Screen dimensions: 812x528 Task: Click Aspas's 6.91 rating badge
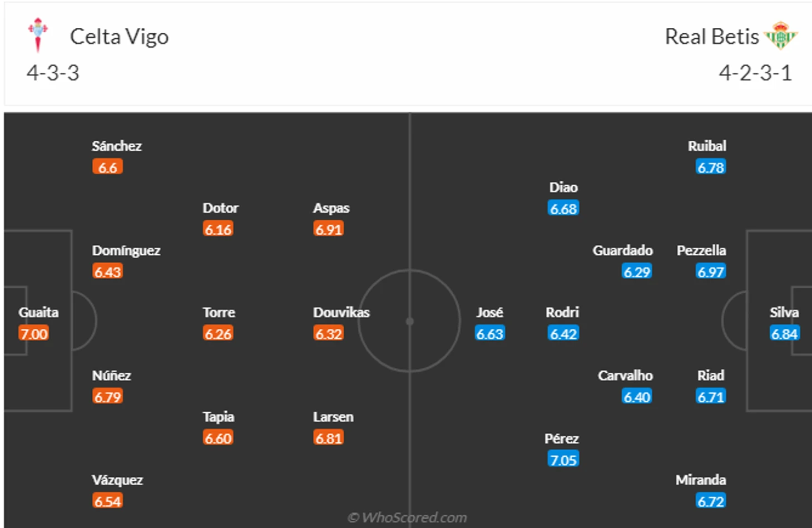click(x=329, y=229)
